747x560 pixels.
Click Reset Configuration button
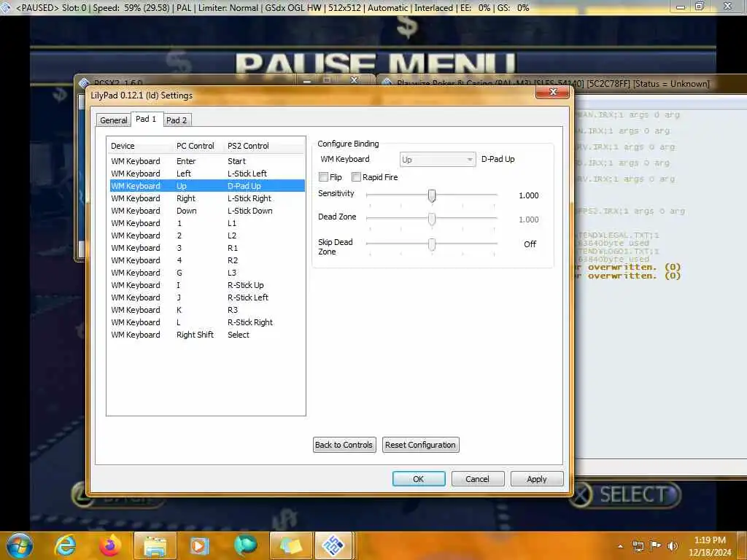(x=420, y=445)
